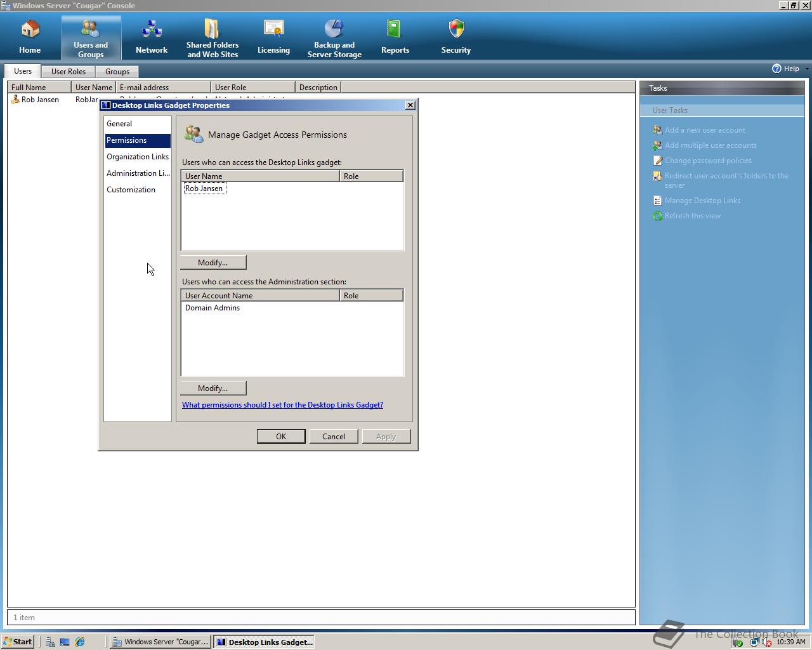The image size is (812, 650).
Task: Click Add multiple user accounts icon
Action: click(657, 145)
